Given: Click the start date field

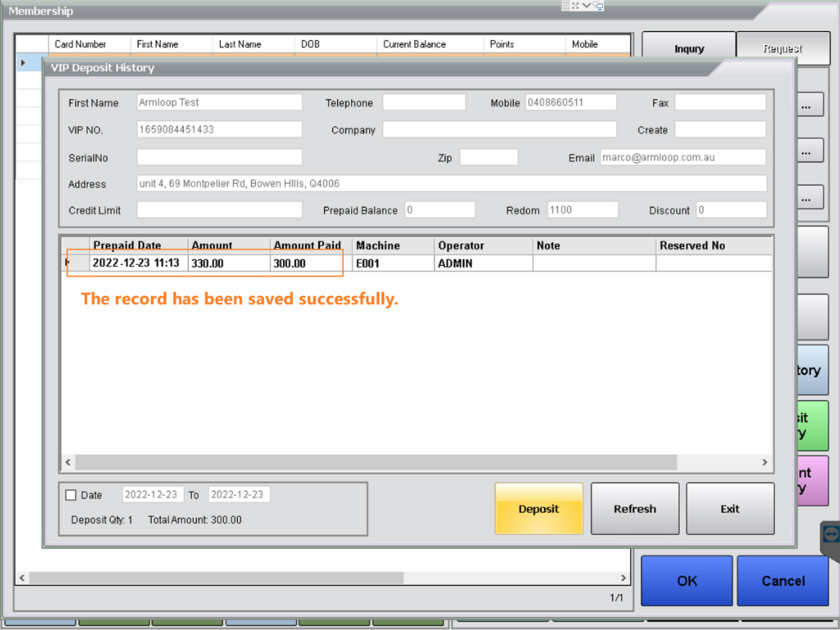Looking at the screenshot, I should pos(153,495).
